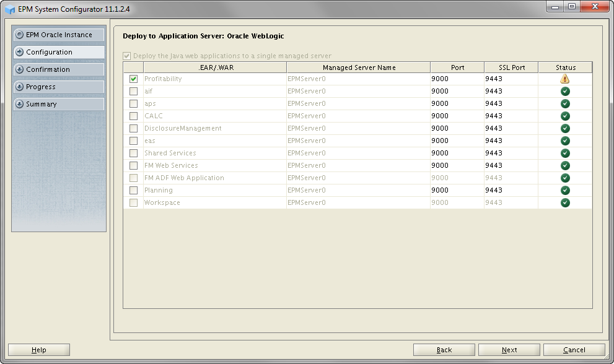Click the SSL Port column header

point(511,67)
